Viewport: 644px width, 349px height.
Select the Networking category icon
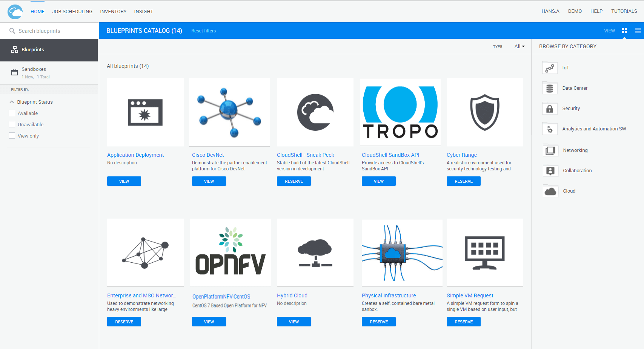(550, 150)
